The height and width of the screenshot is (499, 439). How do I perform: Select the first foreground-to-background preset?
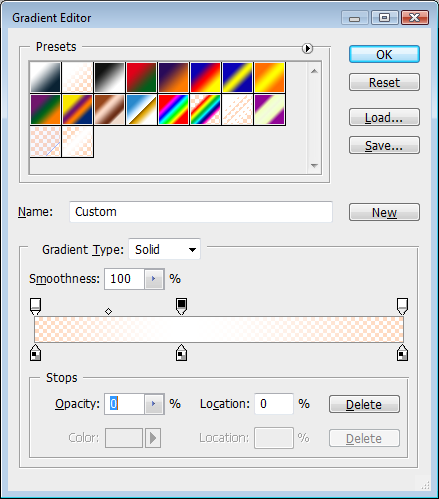click(x=46, y=77)
